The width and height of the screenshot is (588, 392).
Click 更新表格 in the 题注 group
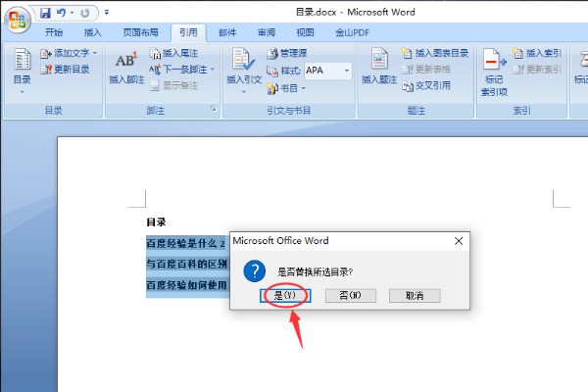click(426, 70)
